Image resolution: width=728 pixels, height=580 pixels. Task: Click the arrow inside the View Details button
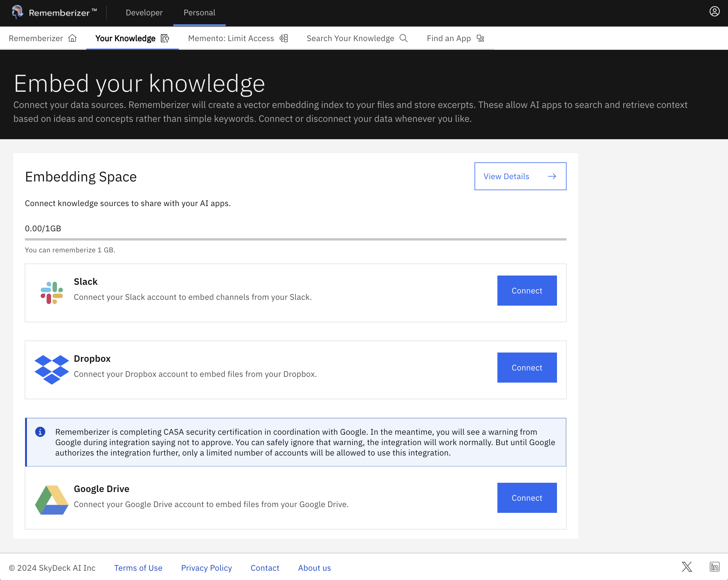[552, 176]
